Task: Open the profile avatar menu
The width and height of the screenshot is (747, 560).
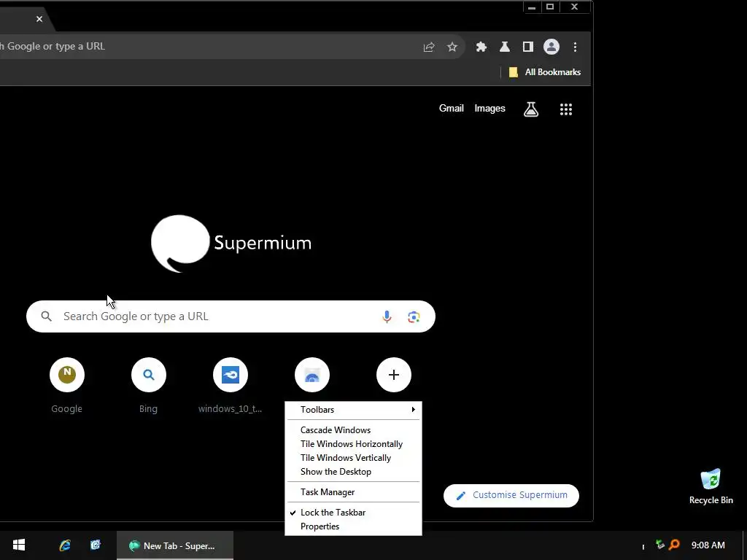Action: (x=551, y=47)
